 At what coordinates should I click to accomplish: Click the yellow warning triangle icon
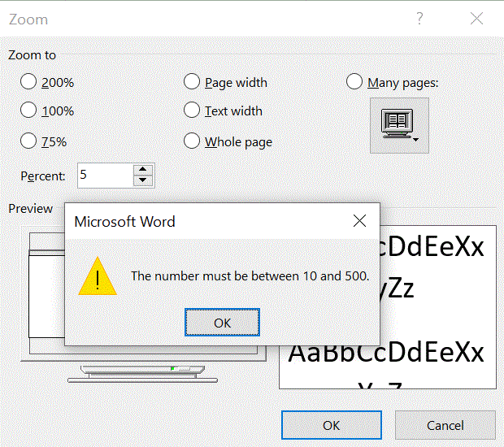click(97, 276)
